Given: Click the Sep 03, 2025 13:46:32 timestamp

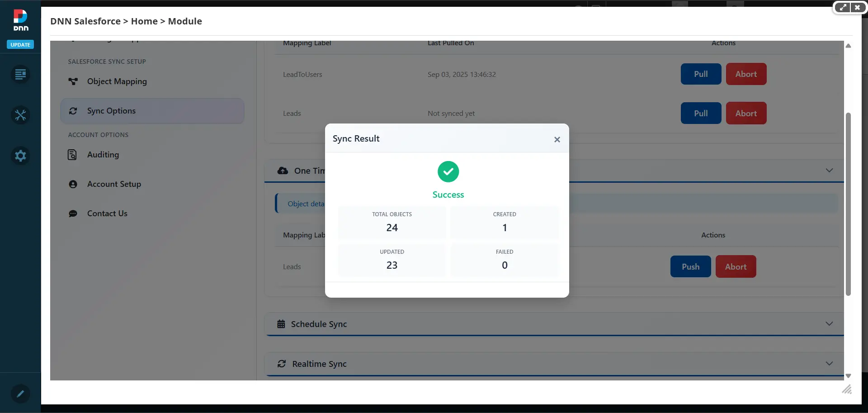Looking at the screenshot, I should tap(462, 75).
